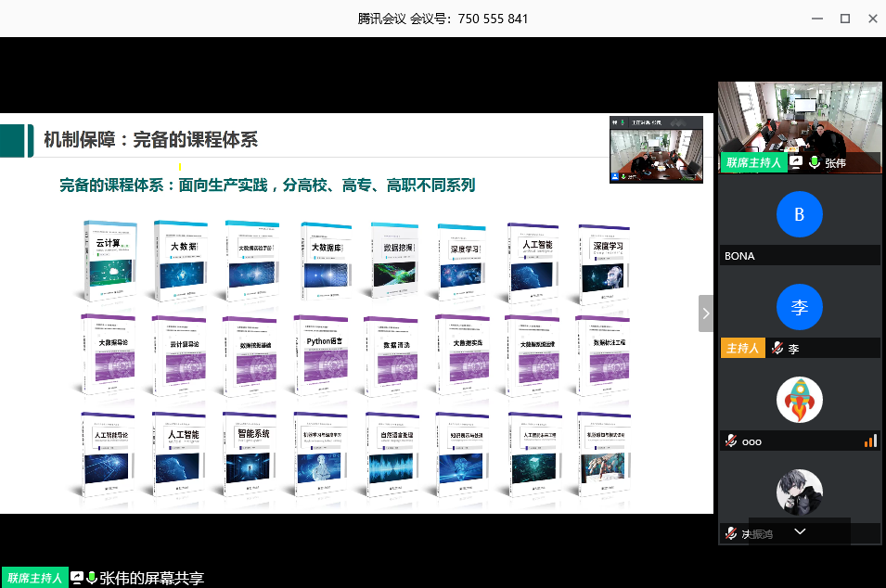Select 张伟's video thumbnail in the sidebar
Viewport: 886px width, 588px height.
[800, 119]
